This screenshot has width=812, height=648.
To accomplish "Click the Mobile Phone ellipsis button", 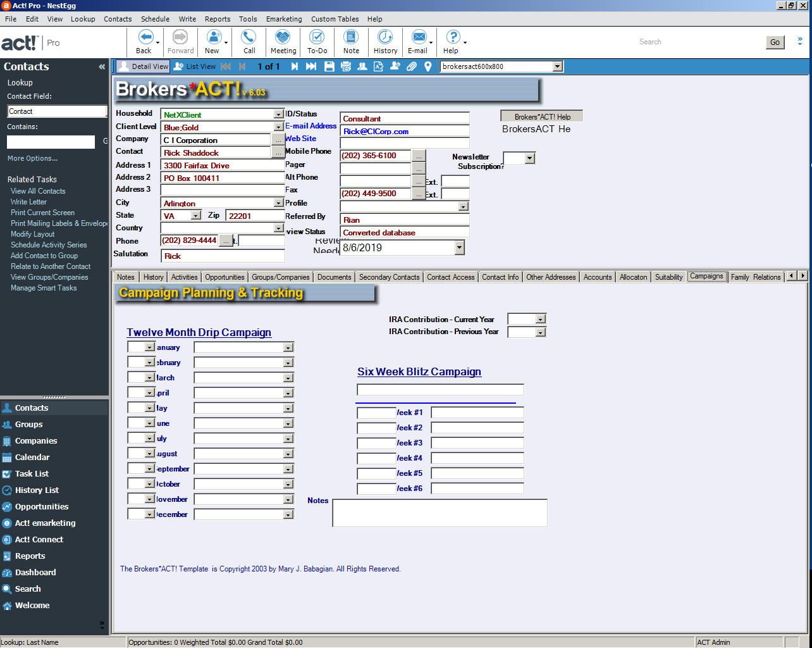I will click(419, 156).
